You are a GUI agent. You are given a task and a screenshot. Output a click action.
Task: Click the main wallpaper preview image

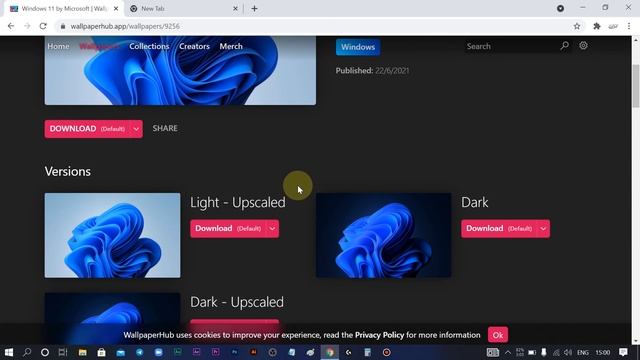[x=180, y=70]
